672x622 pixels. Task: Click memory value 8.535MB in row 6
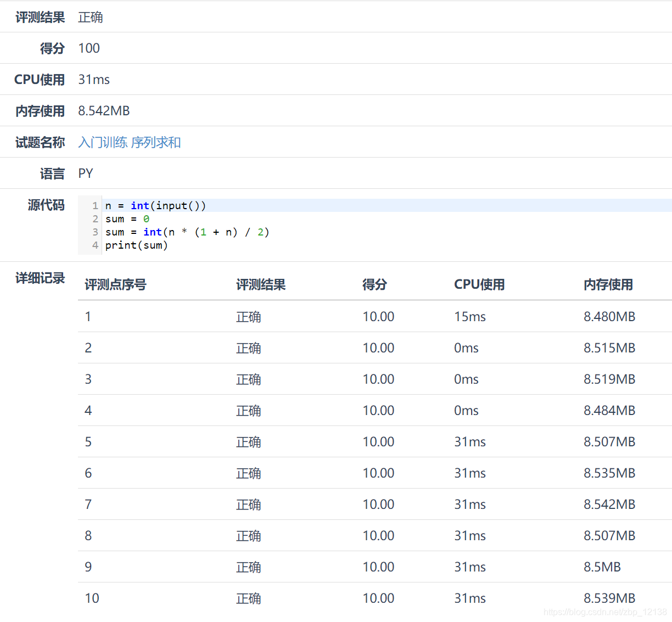[609, 473]
